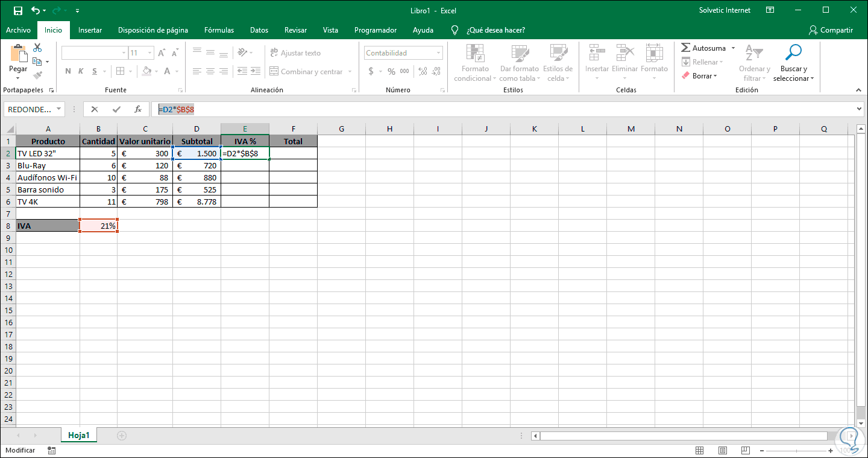Confirm formula with the checkmark icon

[x=116, y=109]
